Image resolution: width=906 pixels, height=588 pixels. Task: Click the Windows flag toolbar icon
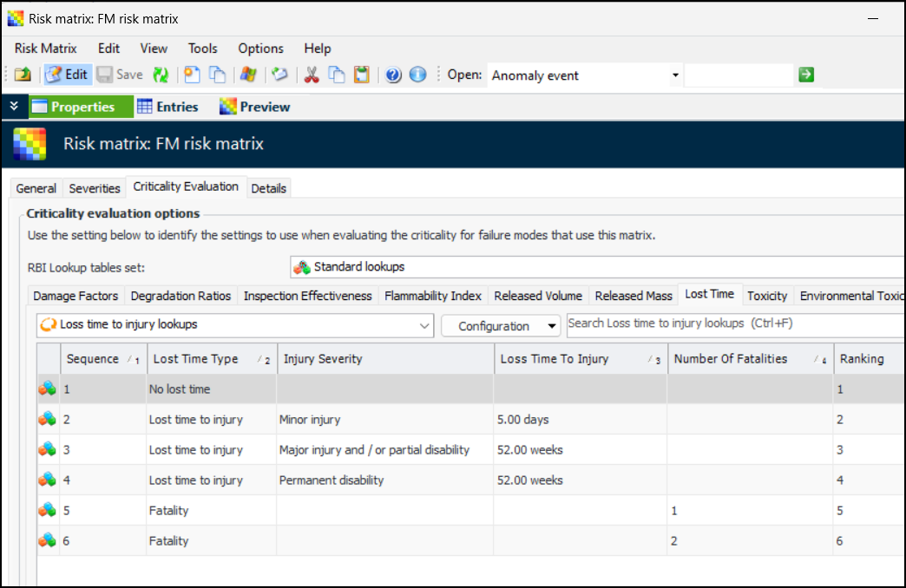click(248, 75)
